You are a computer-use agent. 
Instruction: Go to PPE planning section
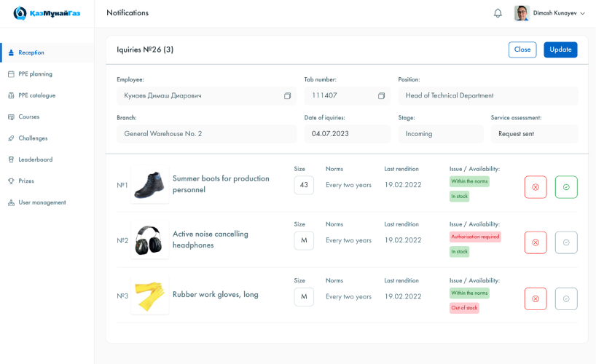(x=35, y=74)
